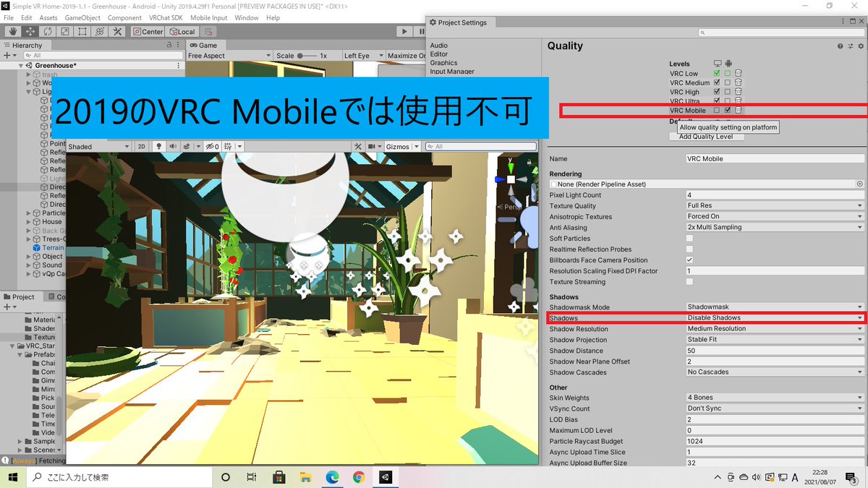Delete the VRC High quality level

point(739,92)
